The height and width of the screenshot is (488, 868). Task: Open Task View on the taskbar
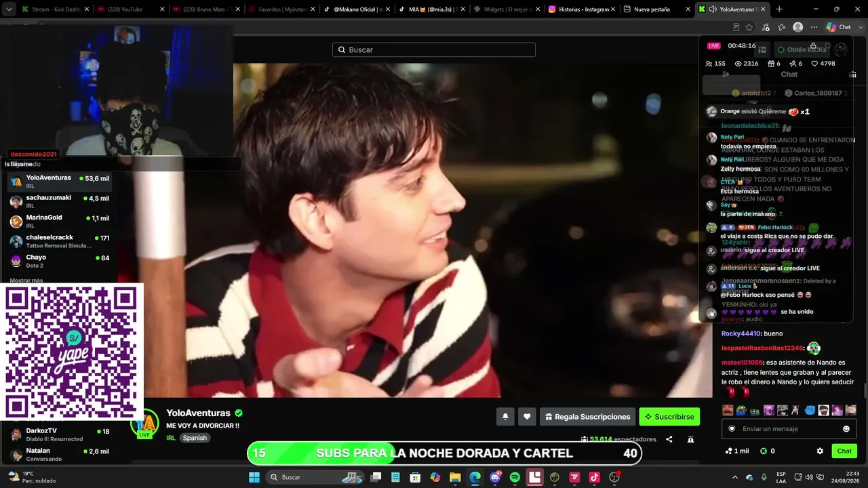point(376,477)
